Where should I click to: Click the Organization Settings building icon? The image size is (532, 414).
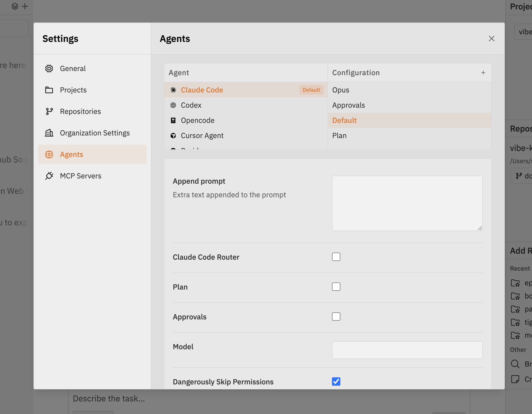click(49, 133)
